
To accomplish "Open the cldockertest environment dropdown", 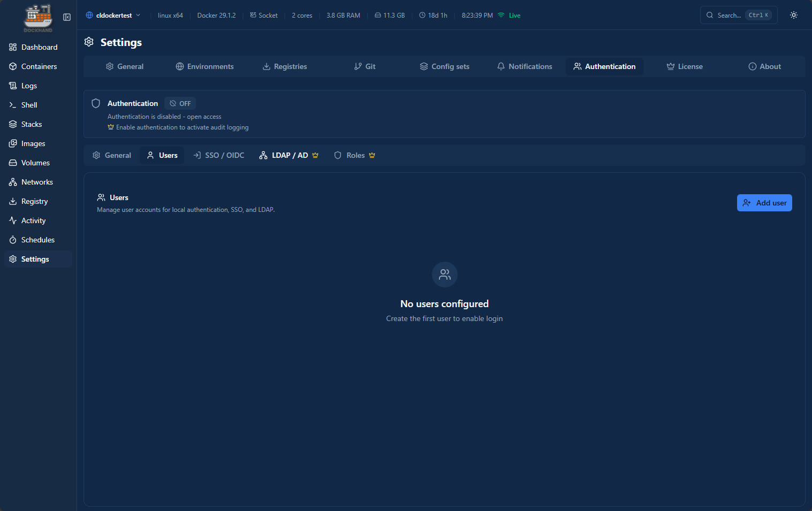I will pos(113,15).
